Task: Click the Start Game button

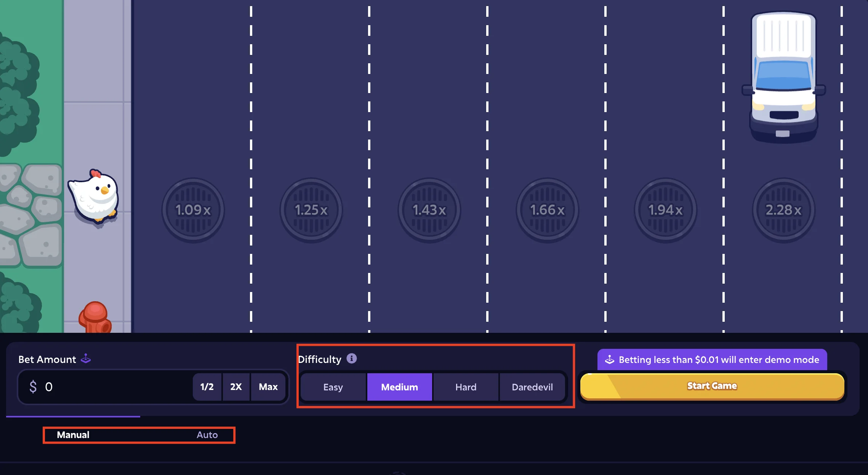Action: (712, 386)
